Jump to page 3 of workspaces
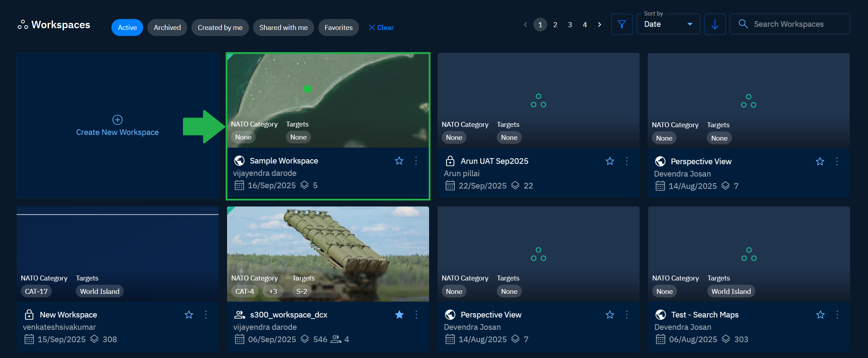The width and height of the screenshot is (868, 358). point(570,25)
